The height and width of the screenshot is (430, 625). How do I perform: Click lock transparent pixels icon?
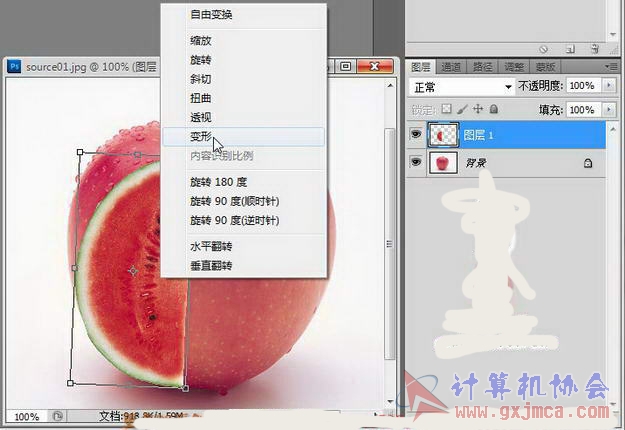[x=447, y=109]
